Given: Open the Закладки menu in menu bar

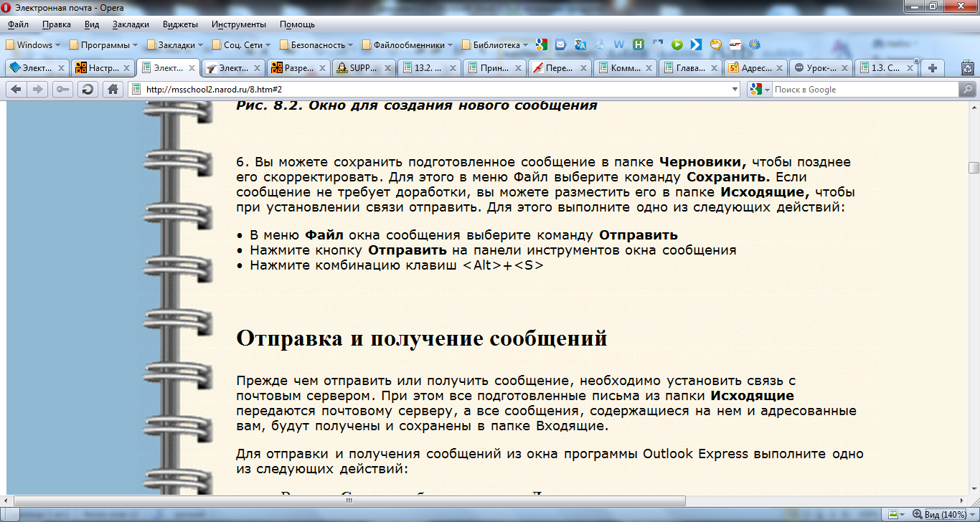Looking at the screenshot, I should 131,24.
